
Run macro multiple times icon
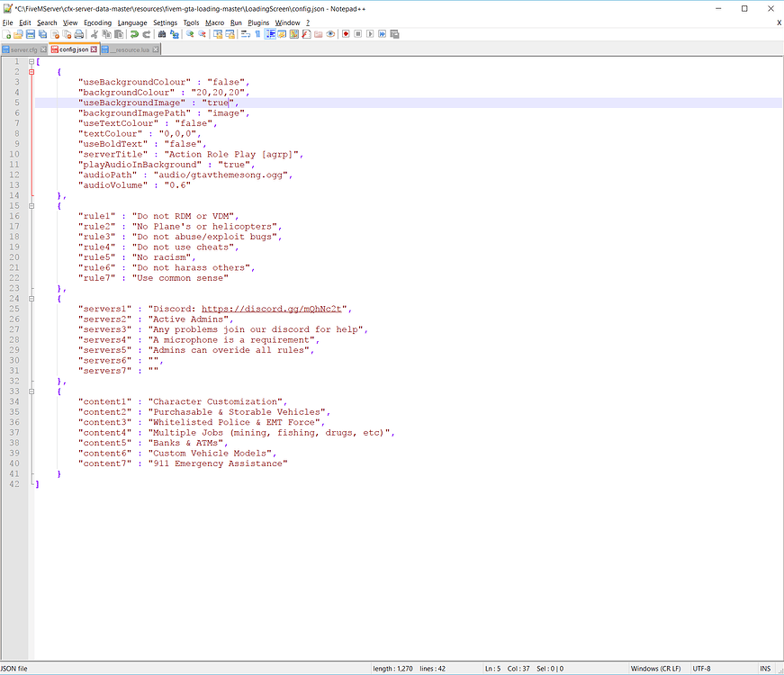(x=382, y=34)
